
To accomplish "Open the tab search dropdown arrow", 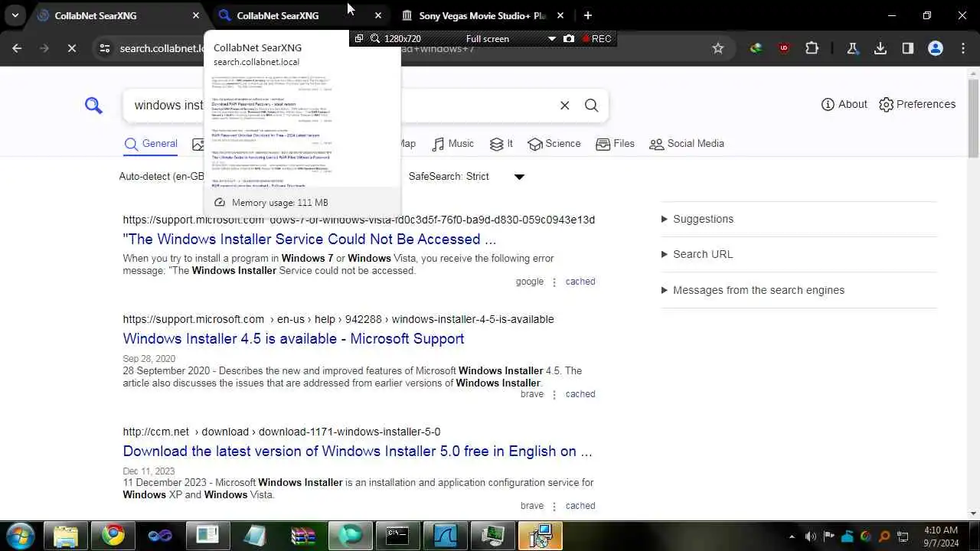I will coord(15,15).
